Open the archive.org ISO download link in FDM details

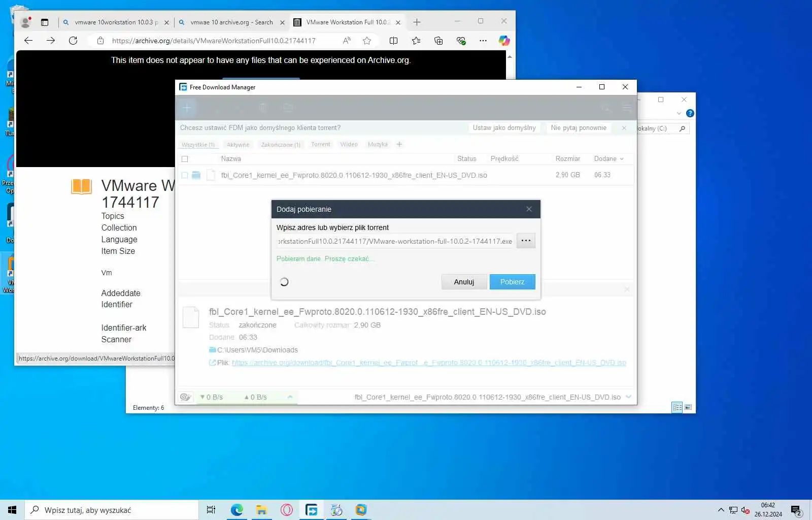pos(429,363)
